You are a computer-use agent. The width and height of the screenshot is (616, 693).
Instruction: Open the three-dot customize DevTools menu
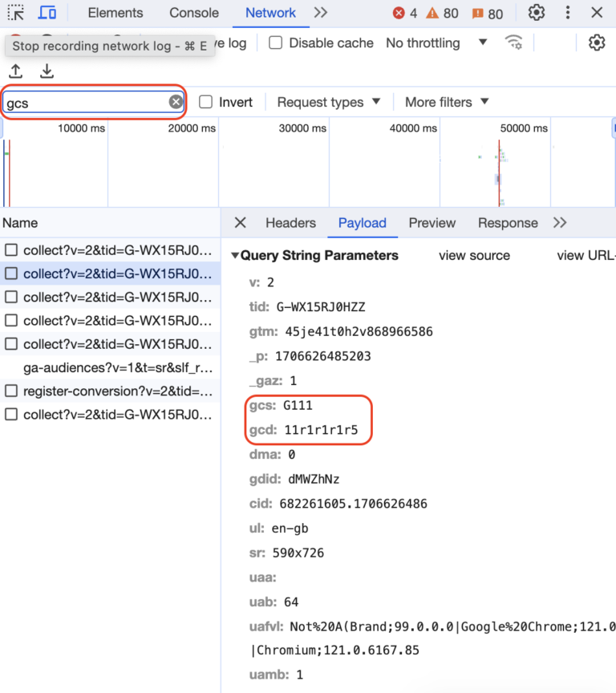point(568,13)
